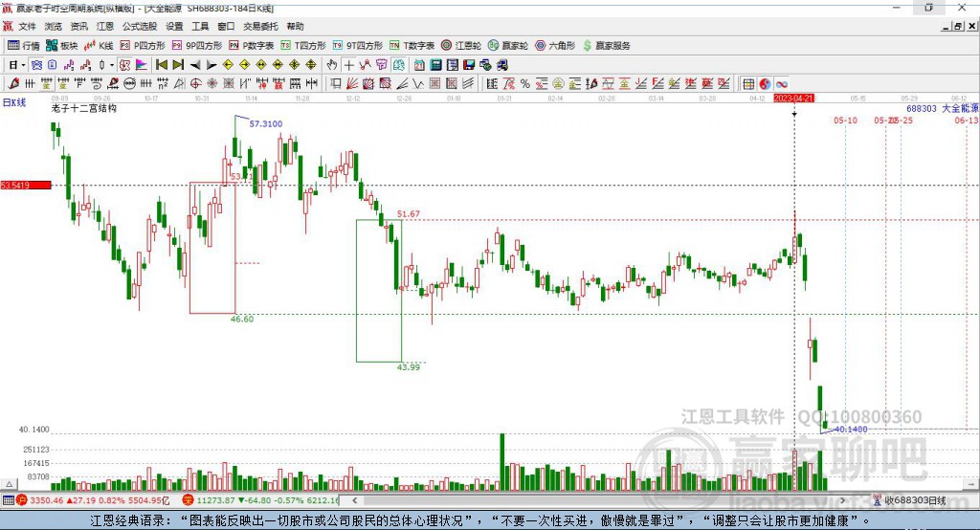Screen dimensions: 980x530
Task: Open the 文件 menu
Action: 27,26
